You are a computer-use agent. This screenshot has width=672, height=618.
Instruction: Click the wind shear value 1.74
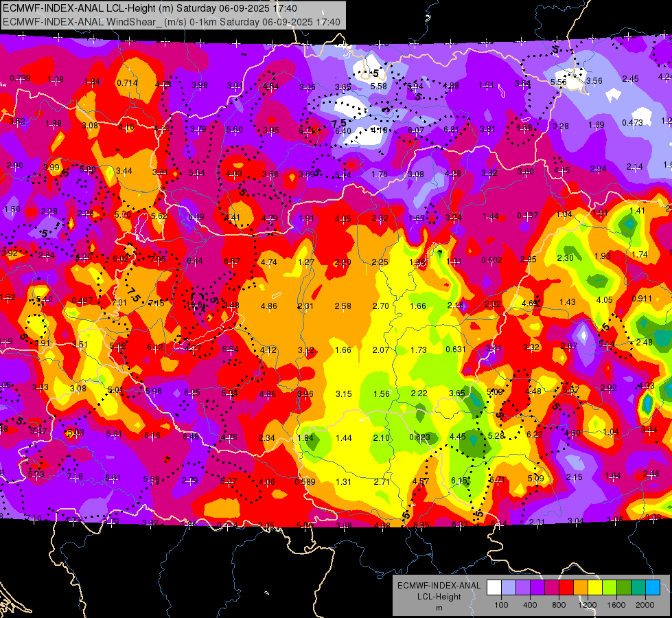(x=640, y=254)
